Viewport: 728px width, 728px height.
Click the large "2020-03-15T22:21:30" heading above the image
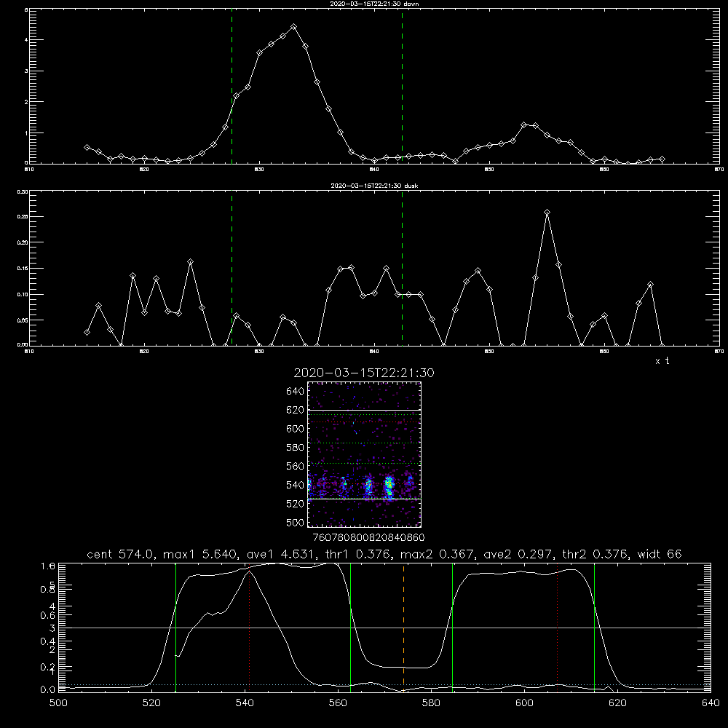[364, 373]
